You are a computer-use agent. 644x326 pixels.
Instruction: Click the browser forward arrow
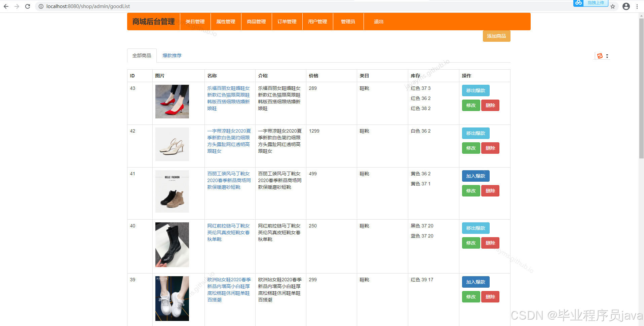click(17, 6)
